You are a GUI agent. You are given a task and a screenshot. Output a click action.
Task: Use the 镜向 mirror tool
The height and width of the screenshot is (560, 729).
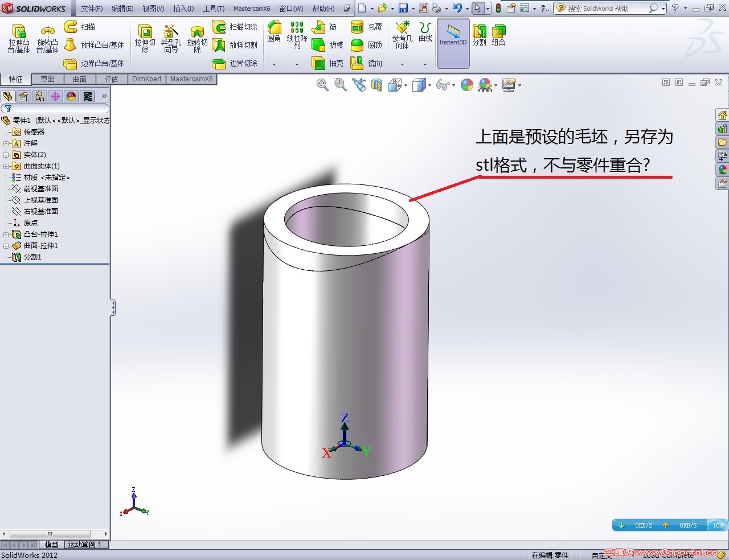[x=366, y=63]
